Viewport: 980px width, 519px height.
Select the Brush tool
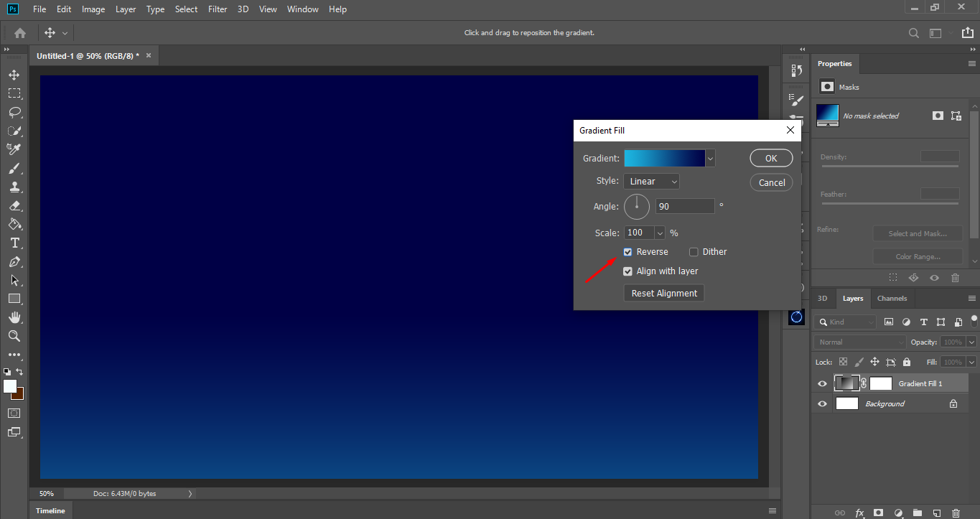[14, 168]
